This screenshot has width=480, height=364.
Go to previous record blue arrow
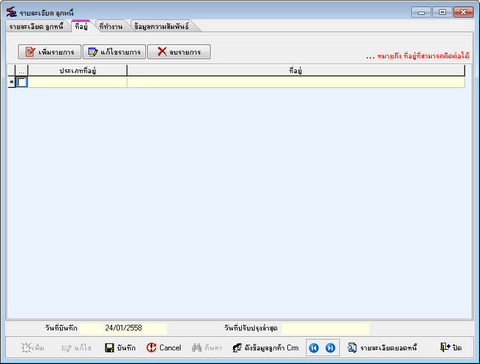click(314, 348)
